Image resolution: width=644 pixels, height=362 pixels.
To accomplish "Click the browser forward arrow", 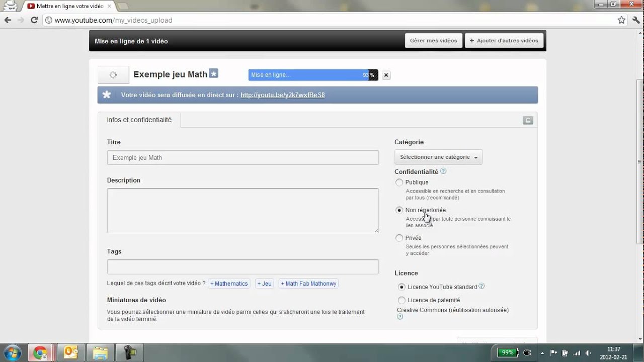I will (x=21, y=20).
